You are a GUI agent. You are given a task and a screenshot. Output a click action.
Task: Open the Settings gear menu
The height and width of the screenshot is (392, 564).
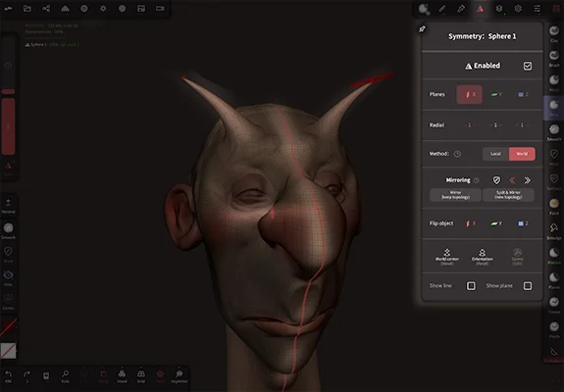tap(518, 9)
